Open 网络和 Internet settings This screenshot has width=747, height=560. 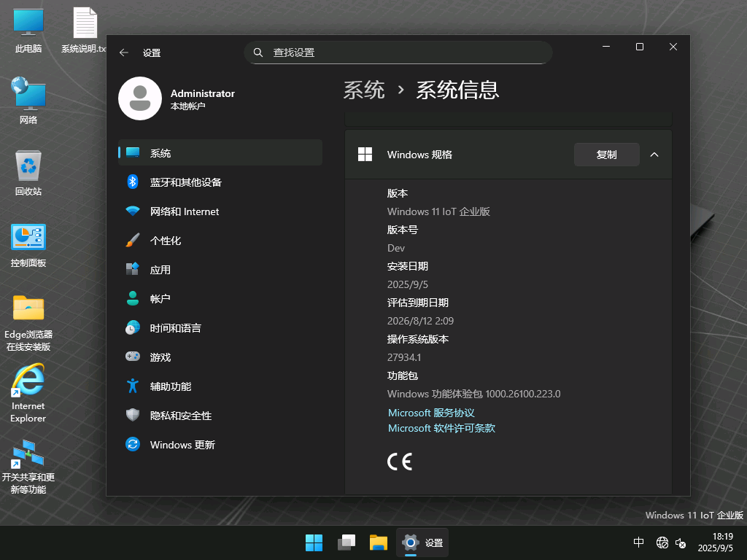click(220, 211)
